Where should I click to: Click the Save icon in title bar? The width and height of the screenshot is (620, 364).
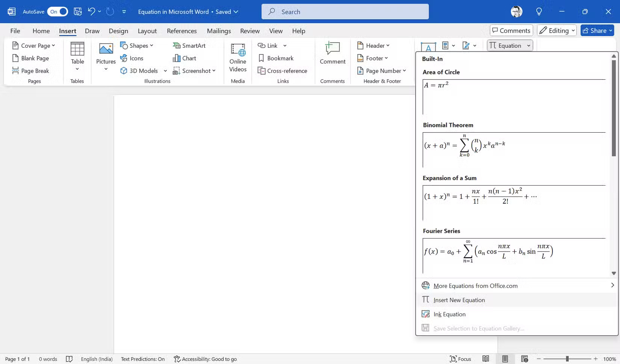click(78, 12)
